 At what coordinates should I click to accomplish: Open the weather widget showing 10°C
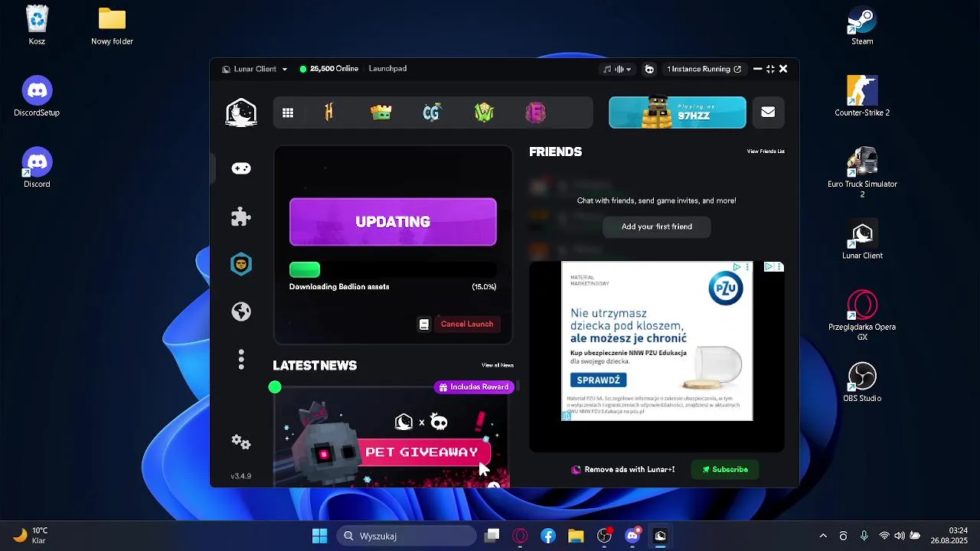(x=31, y=536)
